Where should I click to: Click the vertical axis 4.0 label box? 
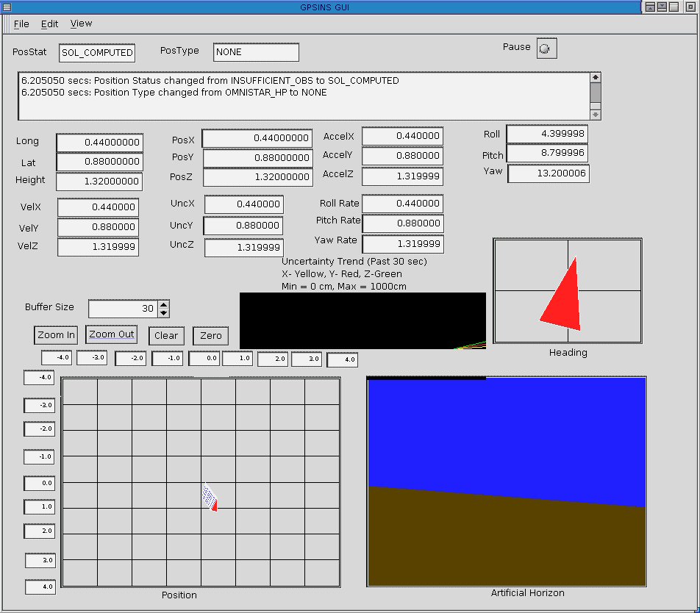40,587
